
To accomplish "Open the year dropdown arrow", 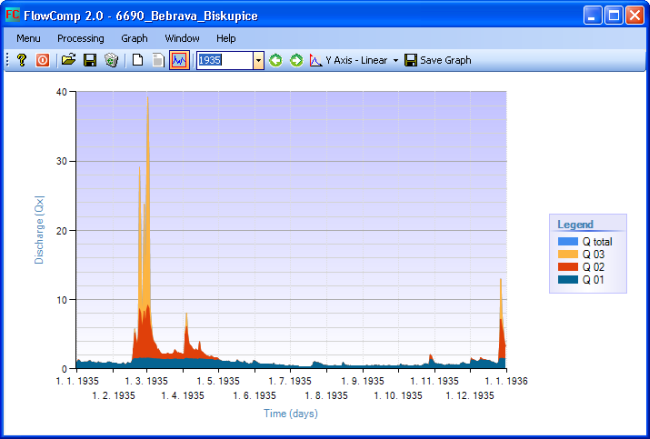I will [x=259, y=61].
